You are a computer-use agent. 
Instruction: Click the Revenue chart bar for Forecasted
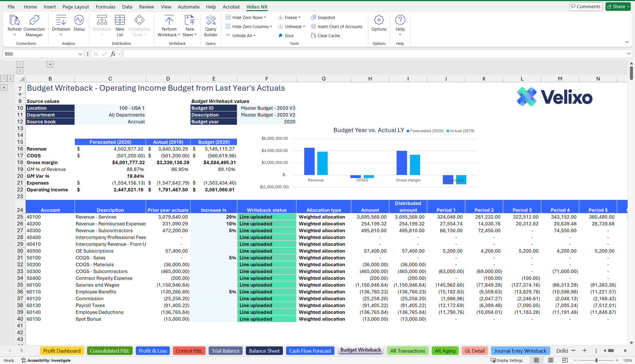pos(309,161)
